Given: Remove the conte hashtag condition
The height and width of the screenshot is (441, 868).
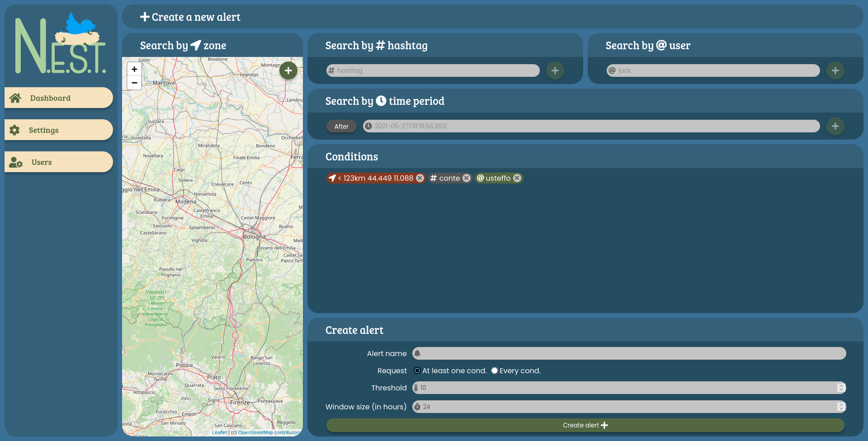Looking at the screenshot, I should click(x=467, y=178).
